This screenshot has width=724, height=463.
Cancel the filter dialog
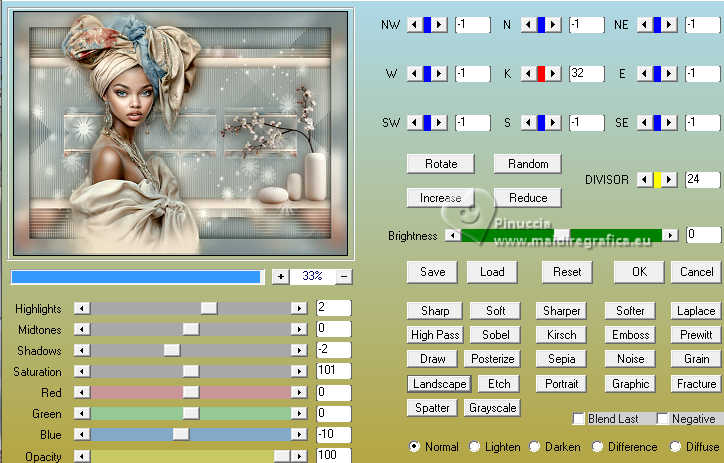[696, 272]
